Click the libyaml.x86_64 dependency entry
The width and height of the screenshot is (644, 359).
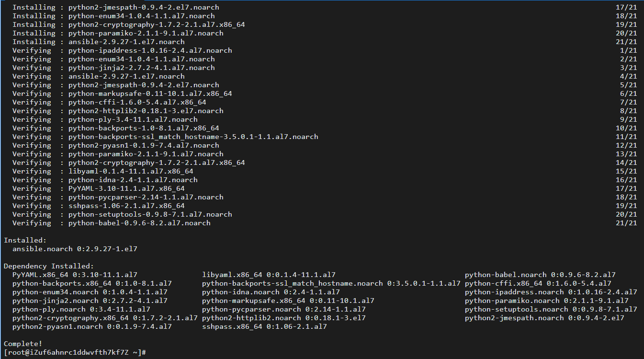[269, 275]
